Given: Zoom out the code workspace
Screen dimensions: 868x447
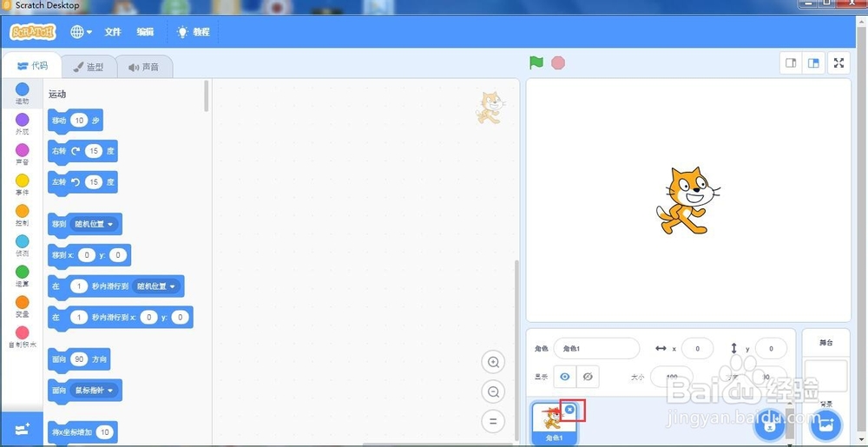Looking at the screenshot, I should pos(493,392).
